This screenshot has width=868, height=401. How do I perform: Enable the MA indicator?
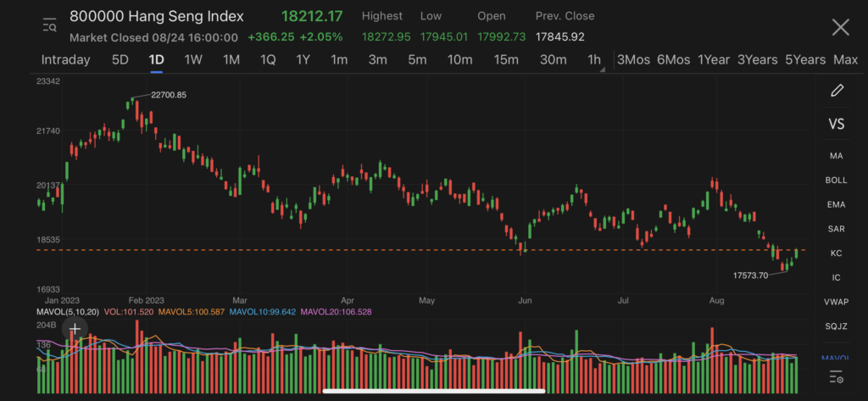pos(837,156)
